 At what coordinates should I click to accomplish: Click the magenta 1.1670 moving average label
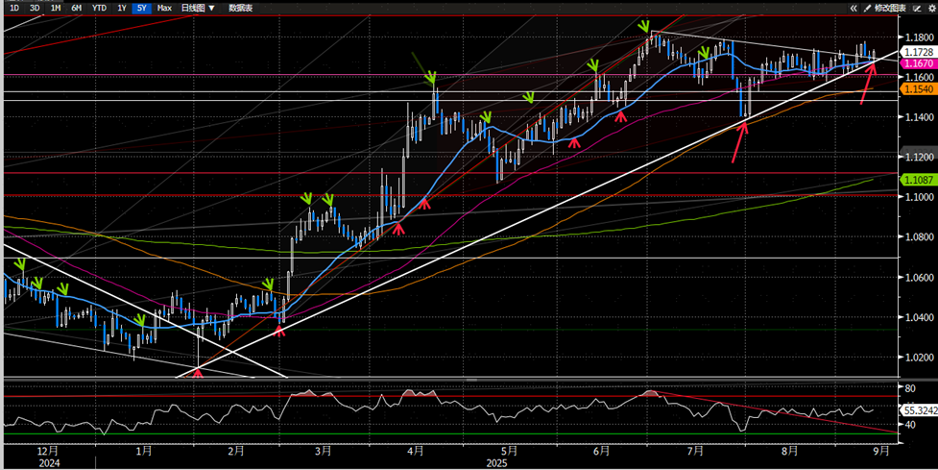click(918, 63)
